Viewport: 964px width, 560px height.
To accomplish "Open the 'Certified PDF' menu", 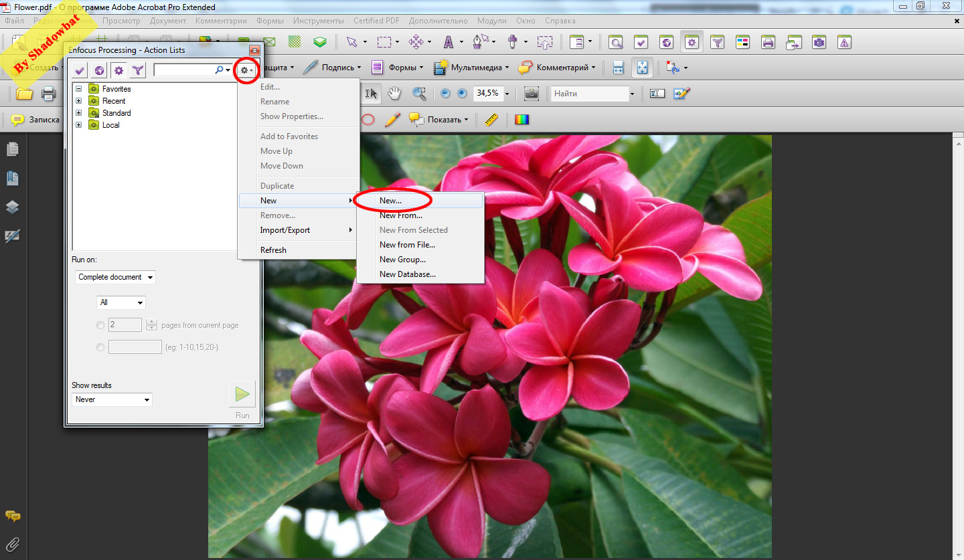I will click(376, 21).
